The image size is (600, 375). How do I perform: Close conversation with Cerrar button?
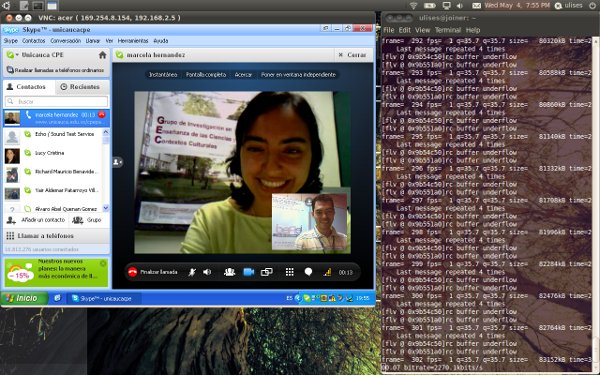352,55
